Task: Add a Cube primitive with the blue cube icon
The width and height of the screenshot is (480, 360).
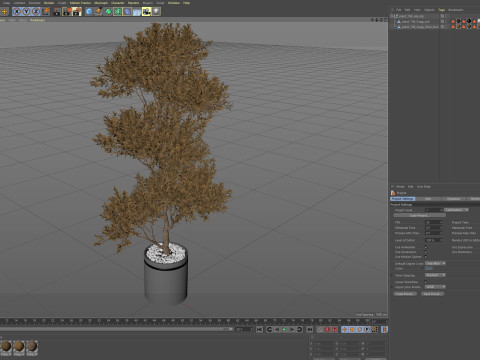Action: point(89,12)
